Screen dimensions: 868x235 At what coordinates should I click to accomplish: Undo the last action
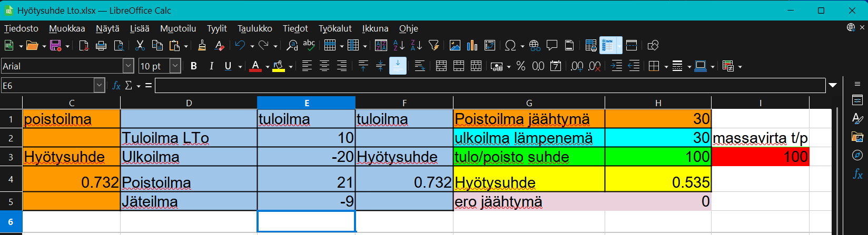coord(241,46)
